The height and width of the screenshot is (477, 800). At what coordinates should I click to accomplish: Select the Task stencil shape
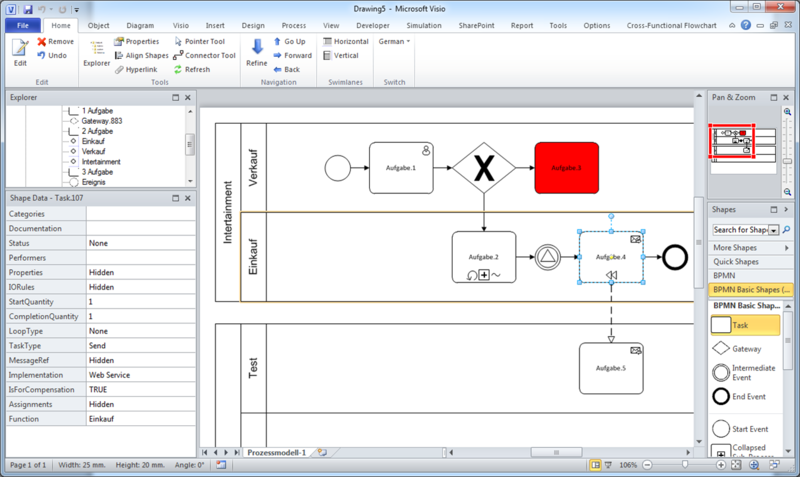(745, 325)
